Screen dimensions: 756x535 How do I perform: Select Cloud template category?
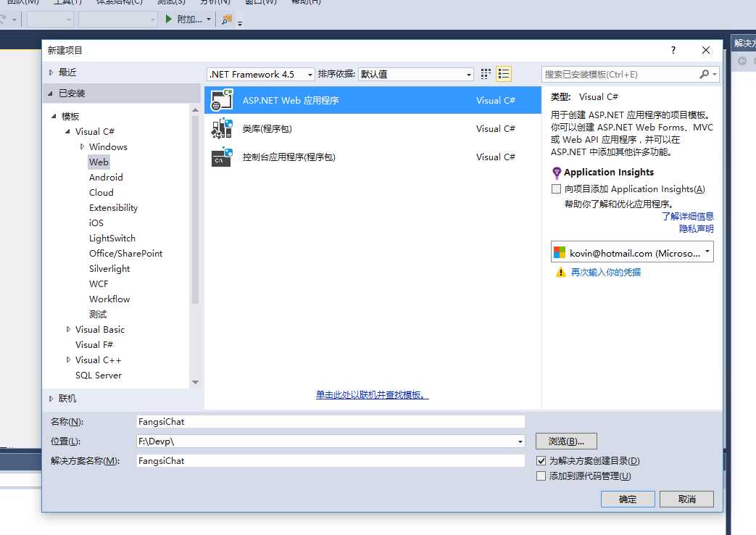101,193
